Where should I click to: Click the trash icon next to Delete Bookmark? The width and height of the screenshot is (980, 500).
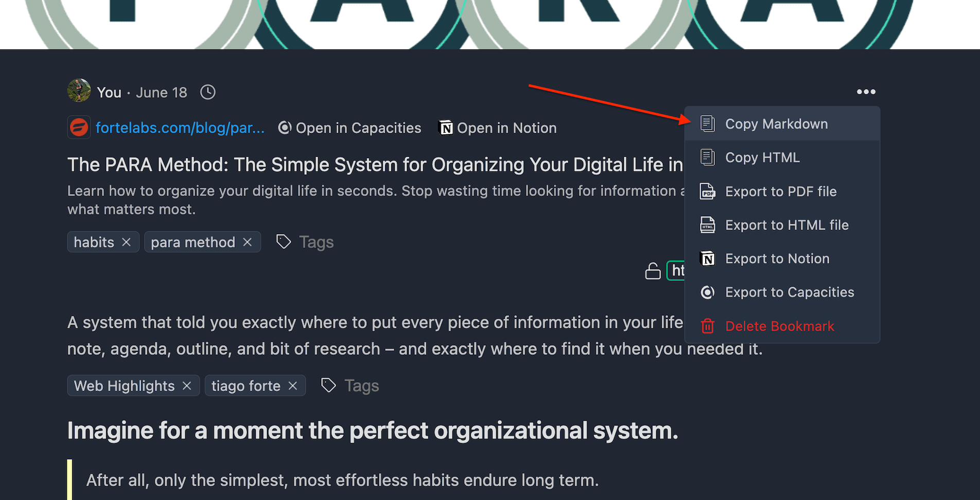click(x=708, y=326)
